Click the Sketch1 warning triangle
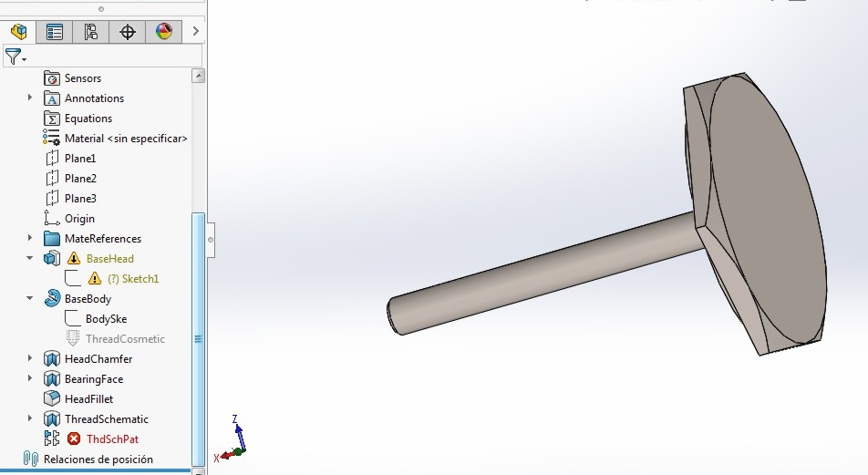The height and width of the screenshot is (475, 868). pos(95,278)
